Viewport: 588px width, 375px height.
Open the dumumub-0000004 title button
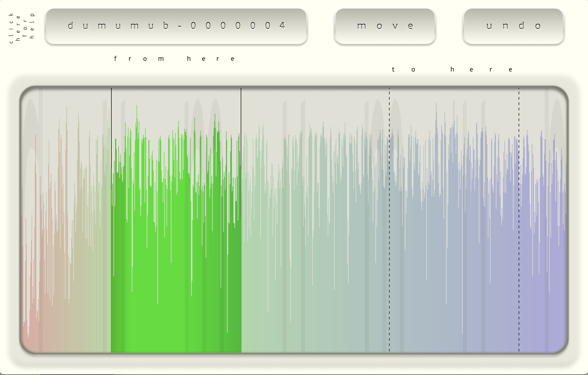176,26
